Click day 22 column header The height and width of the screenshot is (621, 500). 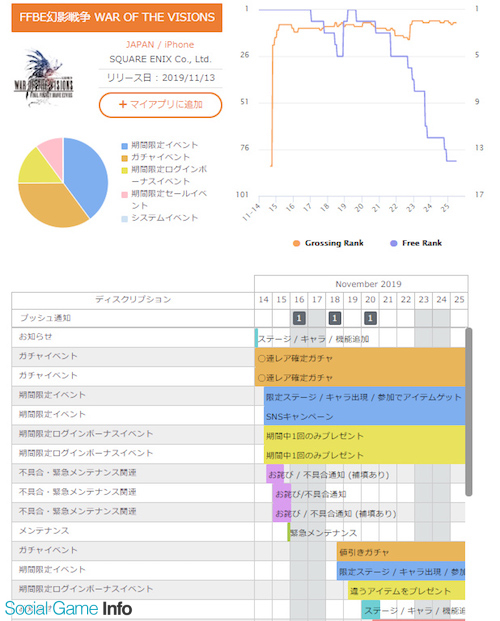tap(406, 300)
